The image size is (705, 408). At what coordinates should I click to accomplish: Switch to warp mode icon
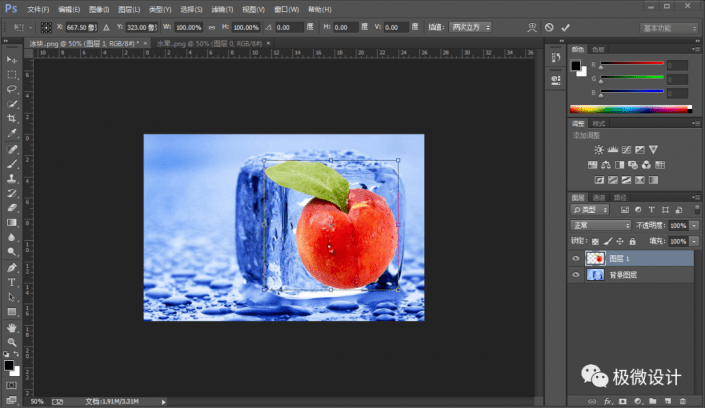point(530,27)
